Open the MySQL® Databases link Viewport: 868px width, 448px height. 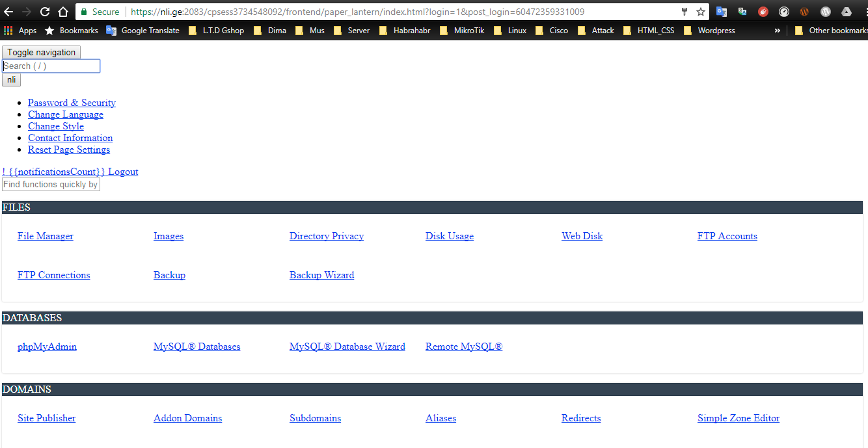[x=197, y=347]
